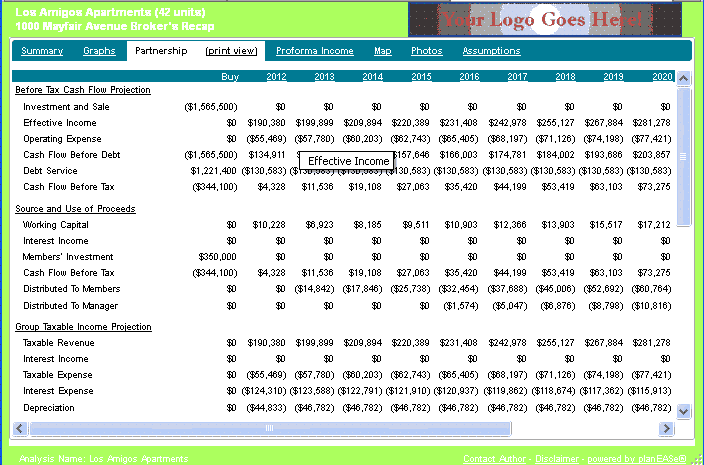Go to Proforma Income tab
Viewport: 704px width, 465px height.
315,51
